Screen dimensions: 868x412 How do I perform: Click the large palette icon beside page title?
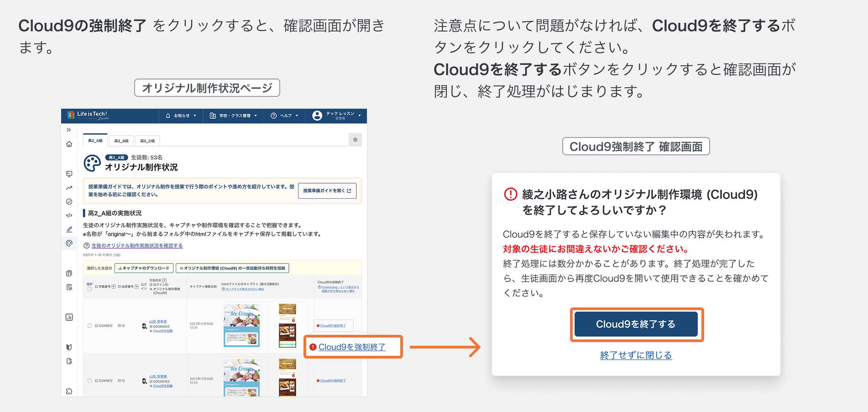(x=92, y=163)
